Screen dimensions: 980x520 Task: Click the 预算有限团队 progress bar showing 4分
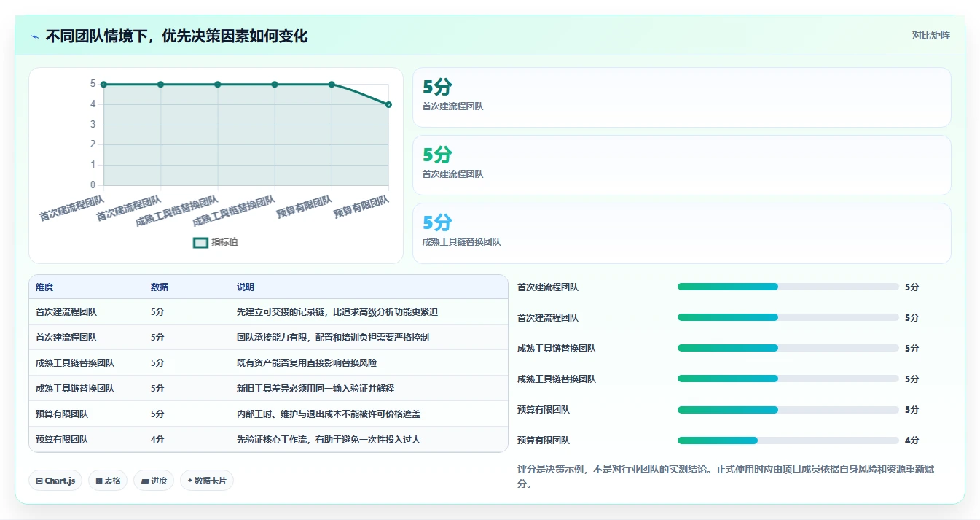(x=788, y=441)
